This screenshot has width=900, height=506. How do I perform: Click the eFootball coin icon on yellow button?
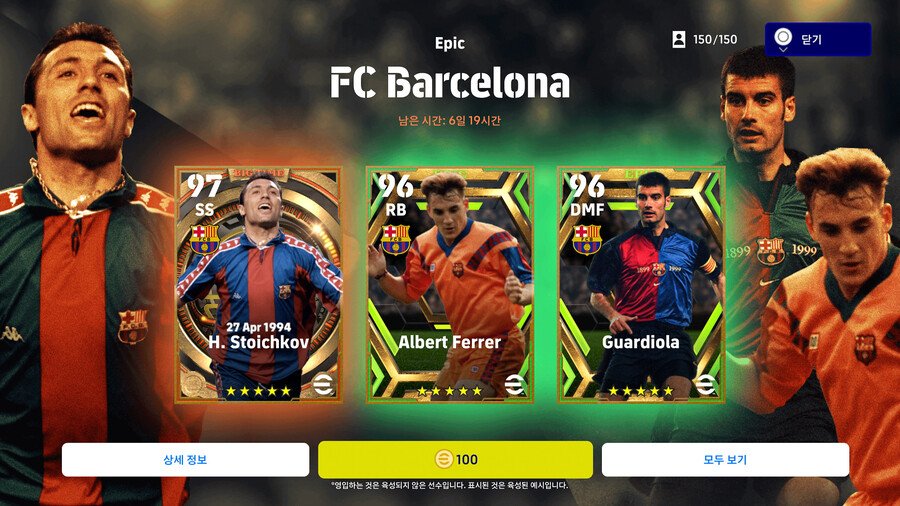[x=443, y=460]
